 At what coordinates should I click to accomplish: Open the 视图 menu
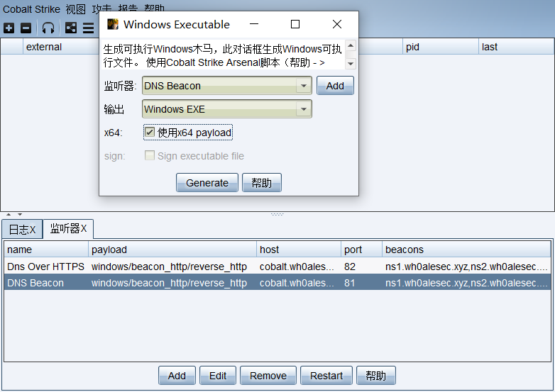(76, 9)
